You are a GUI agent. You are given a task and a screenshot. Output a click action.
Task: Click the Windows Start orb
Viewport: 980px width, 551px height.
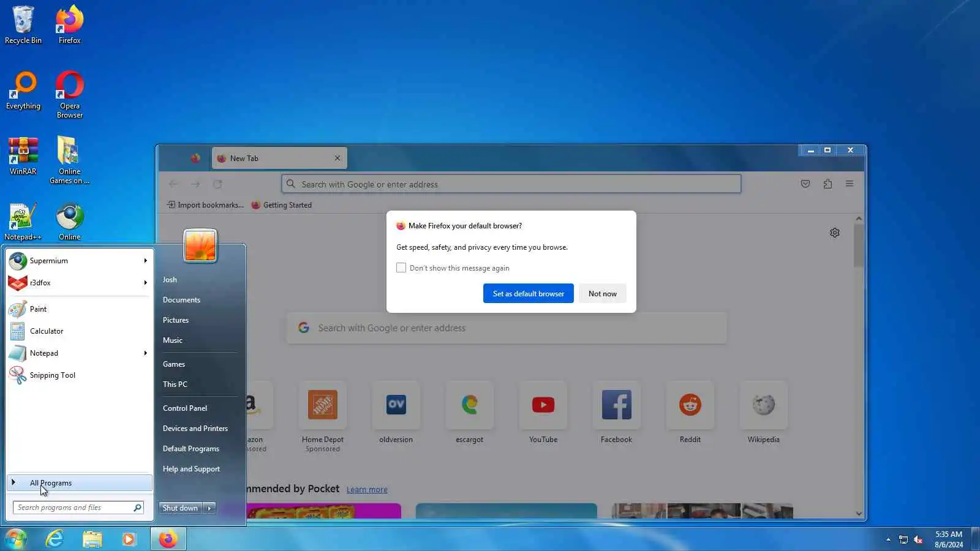(16, 539)
